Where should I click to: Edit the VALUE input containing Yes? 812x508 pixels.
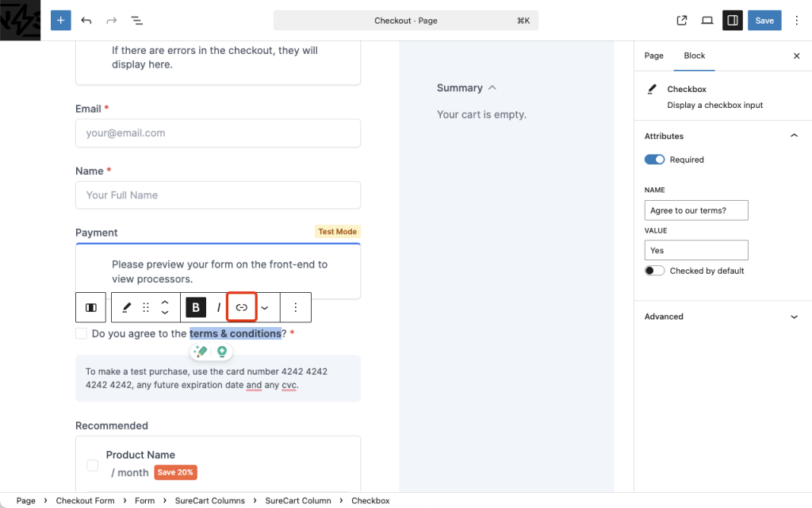coord(696,249)
